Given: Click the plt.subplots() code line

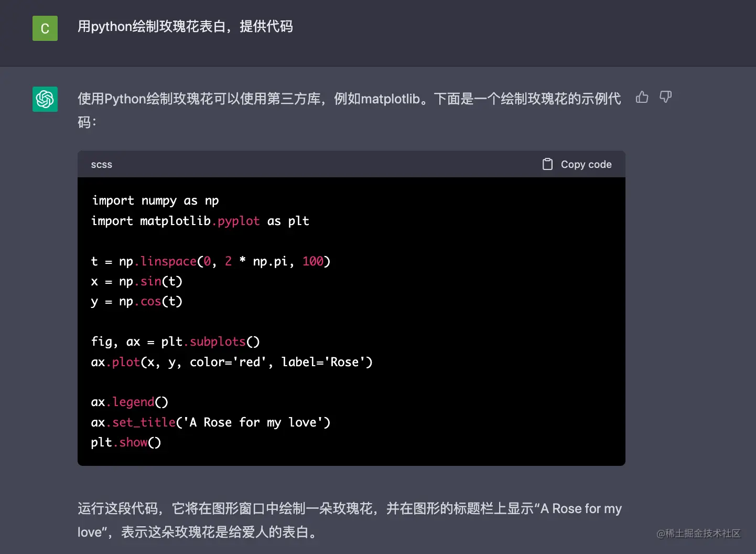Looking at the screenshot, I should 176,342.
